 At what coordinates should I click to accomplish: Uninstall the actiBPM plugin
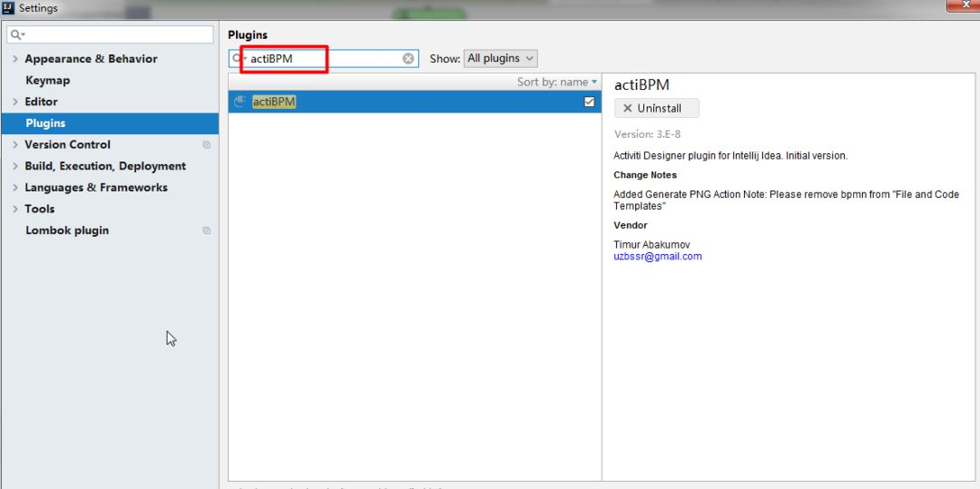tap(656, 108)
